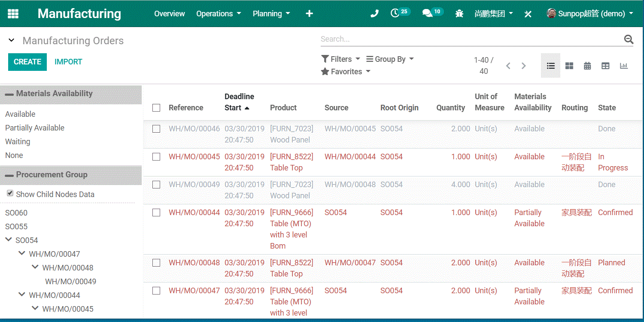Switch to Kanban view
Image resolution: width=644 pixels, height=322 pixels.
click(x=569, y=66)
